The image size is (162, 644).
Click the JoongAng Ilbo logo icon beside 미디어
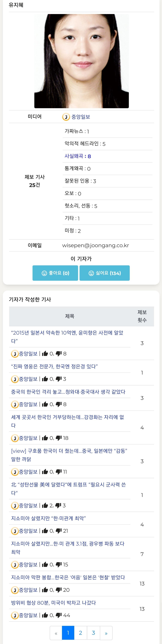pyautogui.click(x=66, y=117)
